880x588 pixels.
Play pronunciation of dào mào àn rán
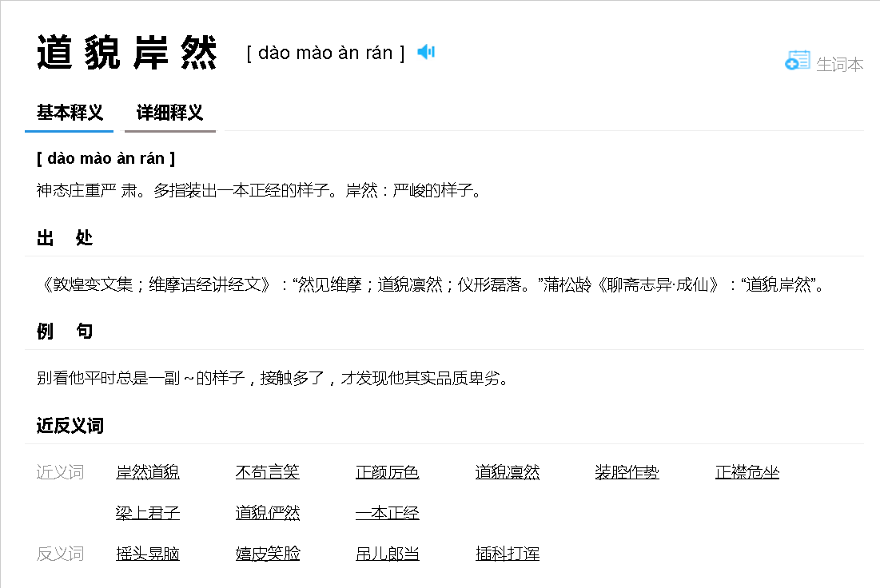[425, 51]
